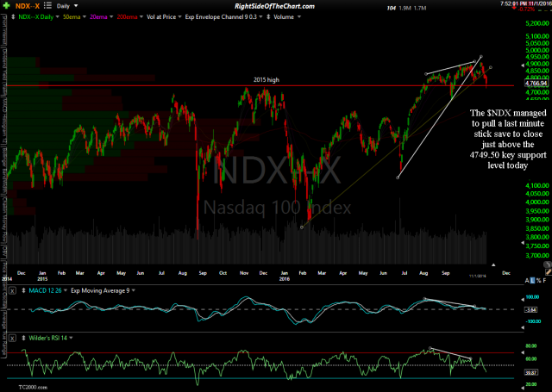Click the NDX--X symbol name
Image resolution: width=552 pixels, height=392 pixels.
point(27,6)
